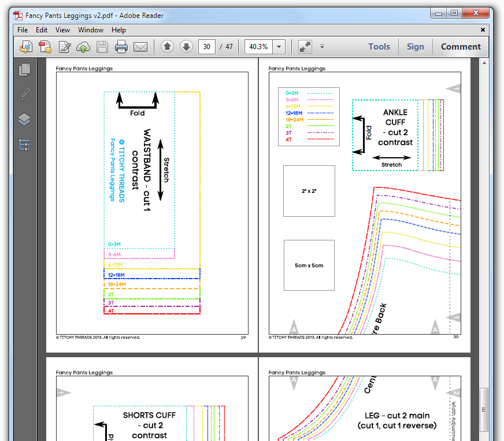Expand the zoom percentage dropdown arrow

[279, 47]
